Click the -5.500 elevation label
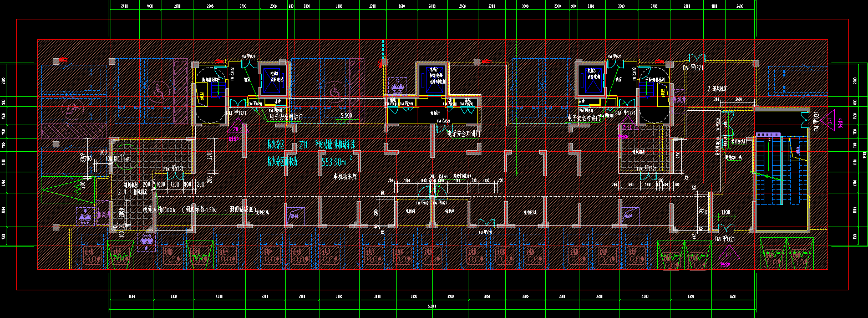This screenshot has width=868, height=318. click(x=345, y=116)
